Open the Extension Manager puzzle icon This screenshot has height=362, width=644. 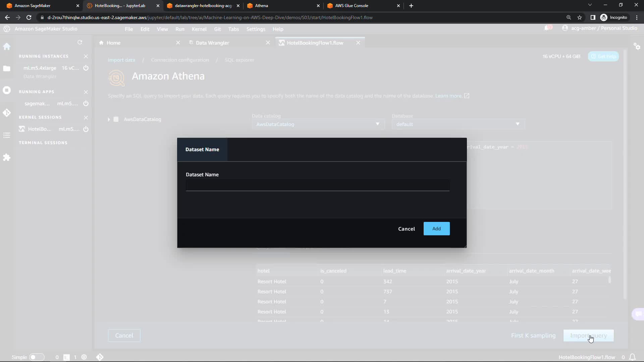pyautogui.click(x=7, y=158)
